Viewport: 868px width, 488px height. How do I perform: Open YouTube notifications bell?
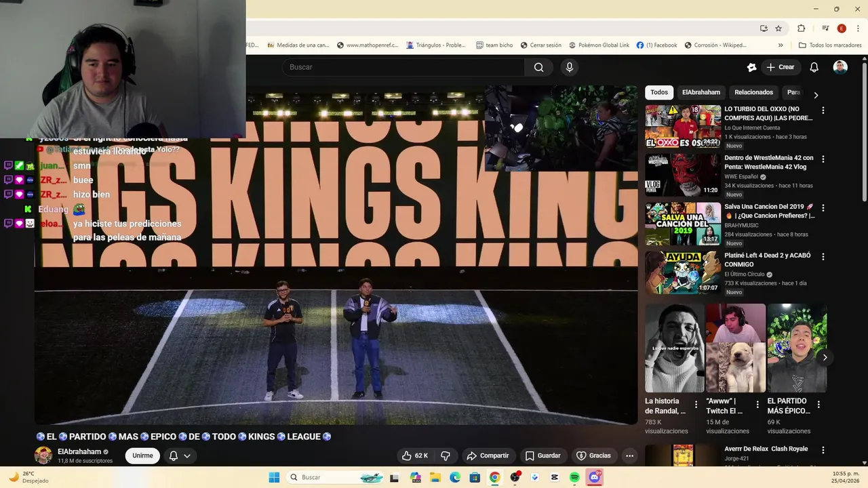814,67
